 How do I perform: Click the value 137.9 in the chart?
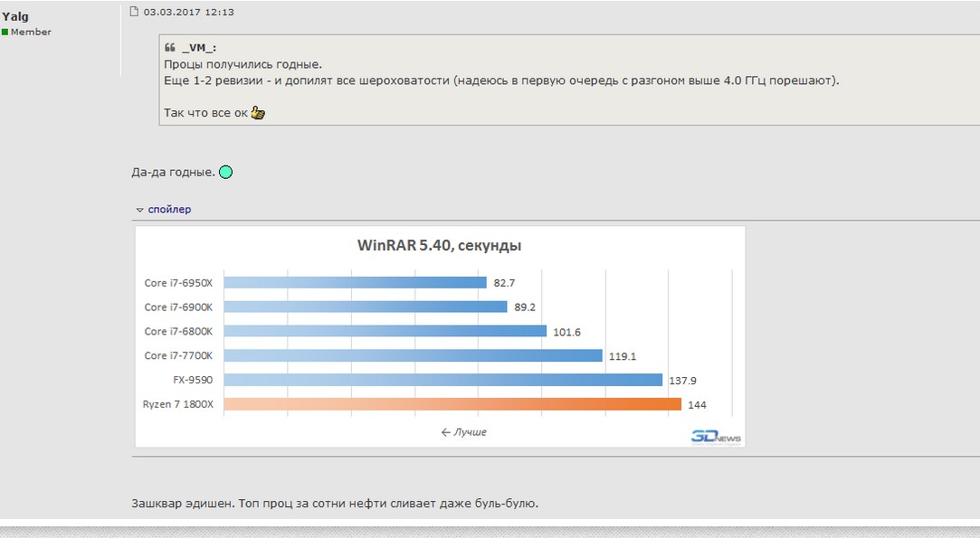(x=682, y=381)
